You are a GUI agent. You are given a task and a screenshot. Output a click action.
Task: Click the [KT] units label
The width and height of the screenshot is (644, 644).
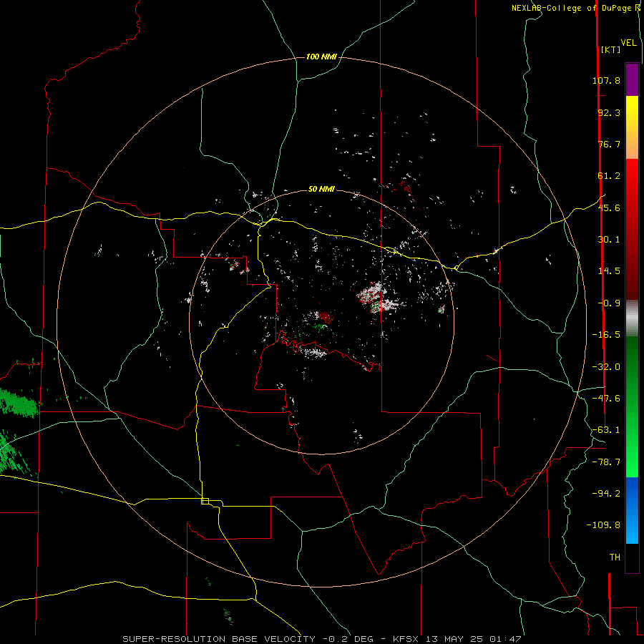(x=611, y=49)
